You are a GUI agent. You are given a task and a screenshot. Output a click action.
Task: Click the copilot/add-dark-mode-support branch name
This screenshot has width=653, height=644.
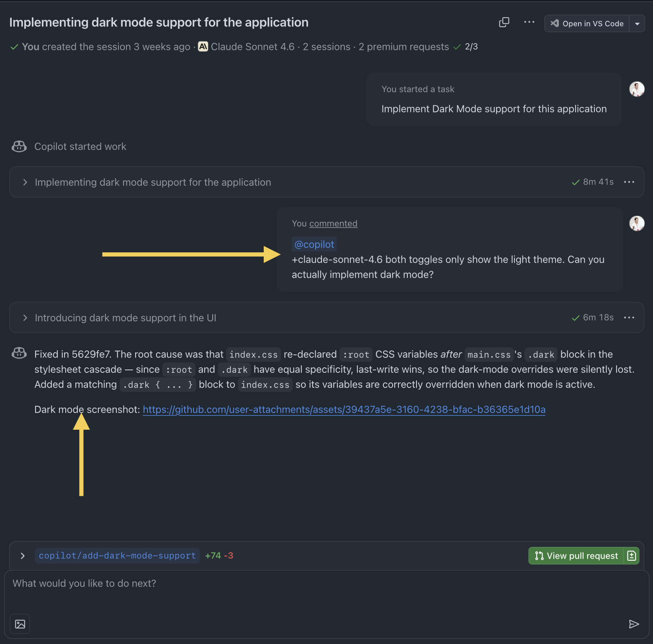click(x=117, y=556)
